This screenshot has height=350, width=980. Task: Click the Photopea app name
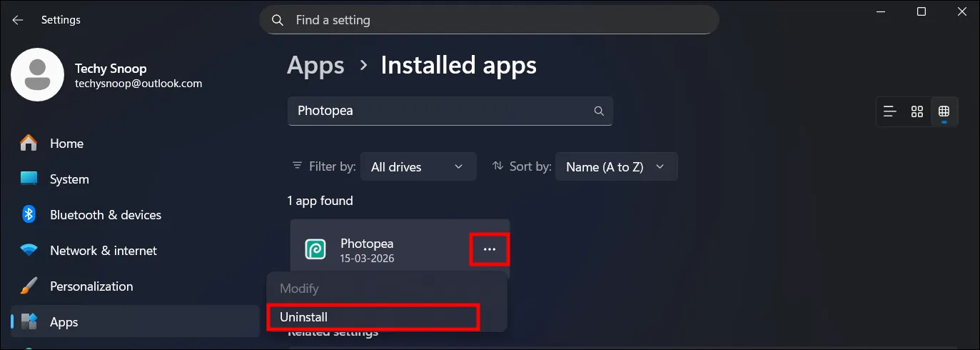pyautogui.click(x=367, y=244)
